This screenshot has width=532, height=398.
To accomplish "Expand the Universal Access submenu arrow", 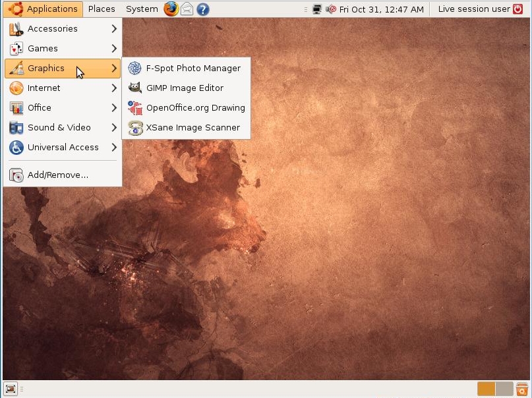I will [x=114, y=148].
